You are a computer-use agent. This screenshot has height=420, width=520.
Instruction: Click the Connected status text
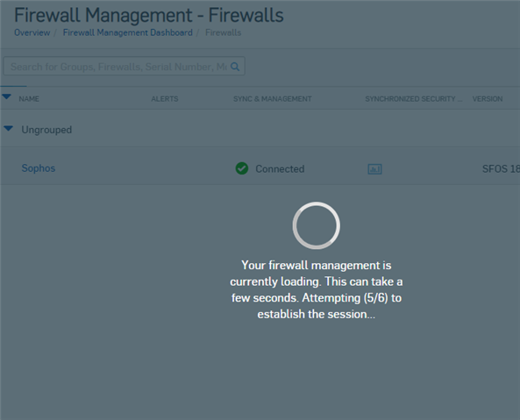(280, 168)
